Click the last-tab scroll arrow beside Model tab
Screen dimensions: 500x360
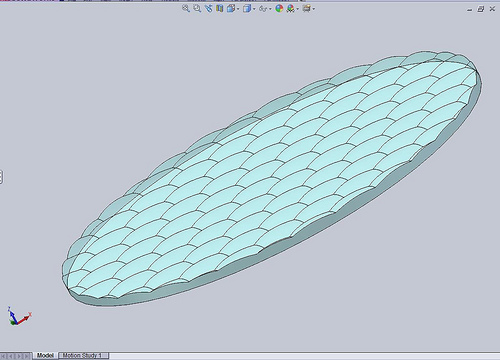click(x=27, y=356)
